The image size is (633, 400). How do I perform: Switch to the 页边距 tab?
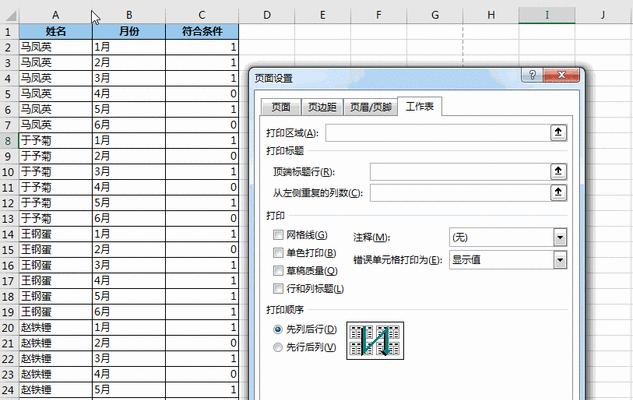point(322,107)
